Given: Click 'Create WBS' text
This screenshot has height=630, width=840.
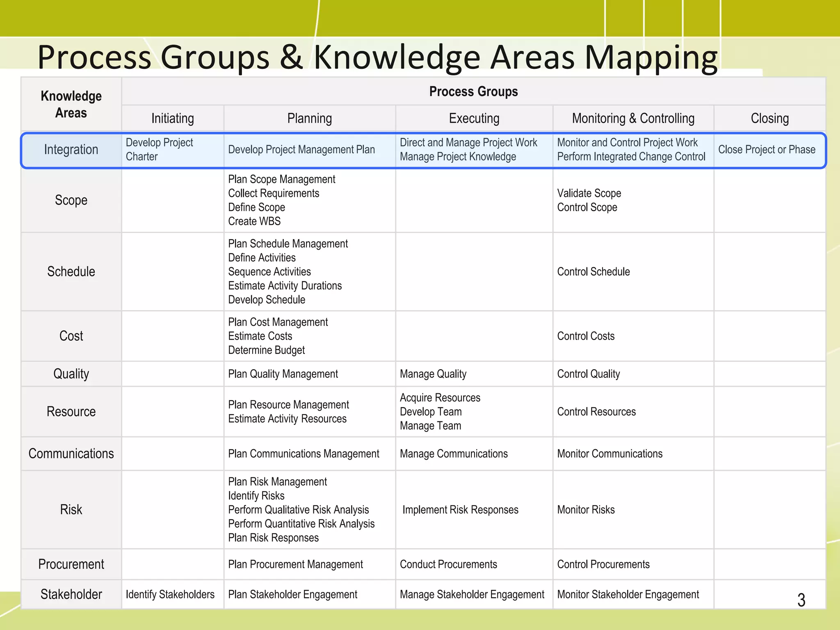Looking at the screenshot, I should click(x=254, y=221).
